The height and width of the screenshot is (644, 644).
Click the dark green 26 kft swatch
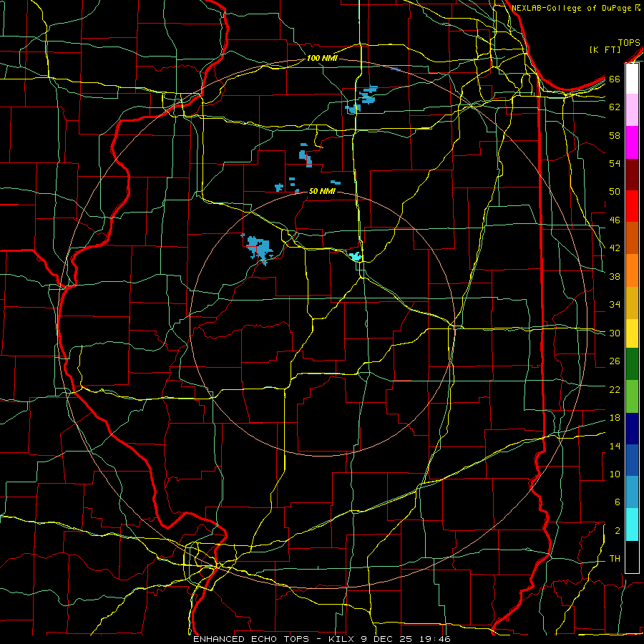pos(632,364)
